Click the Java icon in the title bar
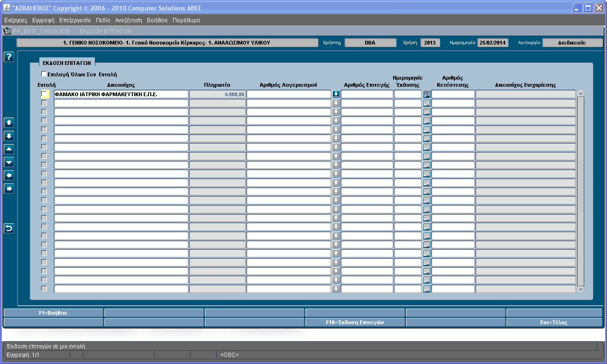 point(6,8)
